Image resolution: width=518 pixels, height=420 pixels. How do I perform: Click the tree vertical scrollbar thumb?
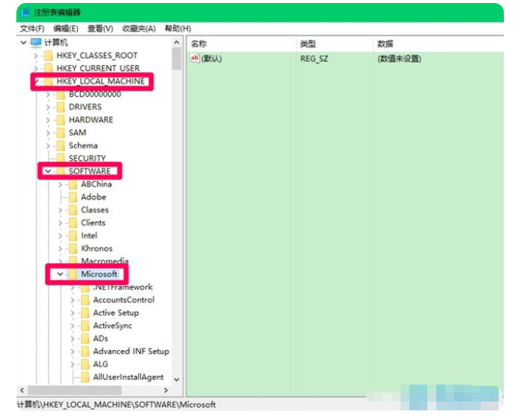(176, 59)
